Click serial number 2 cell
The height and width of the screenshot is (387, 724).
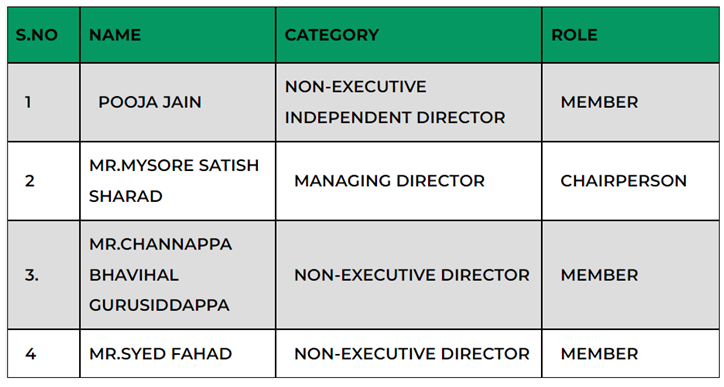click(43, 181)
